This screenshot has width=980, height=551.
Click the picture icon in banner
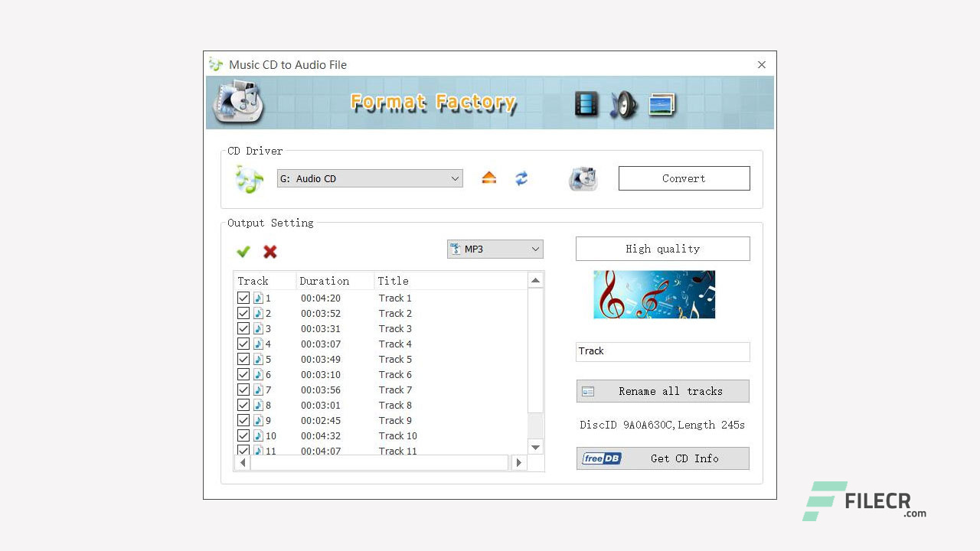(662, 104)
